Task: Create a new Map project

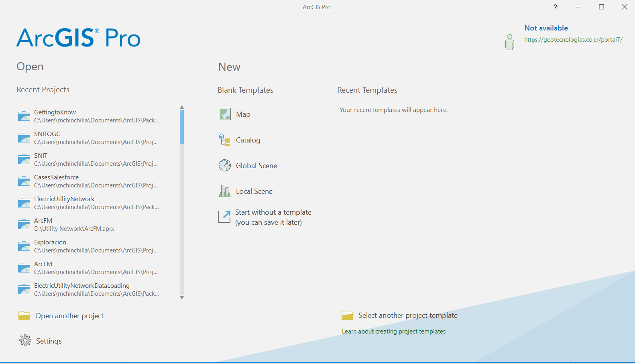Action: tap(234, 114)
